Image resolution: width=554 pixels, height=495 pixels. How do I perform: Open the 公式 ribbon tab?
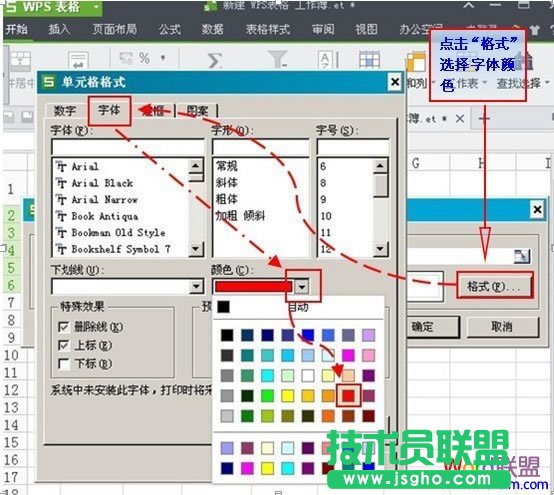pyautogui.click(x=170, y=29)
